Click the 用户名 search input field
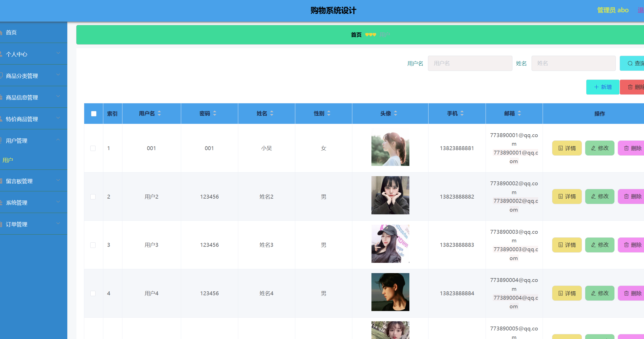644x339 pixels. (x=470, y=63)
